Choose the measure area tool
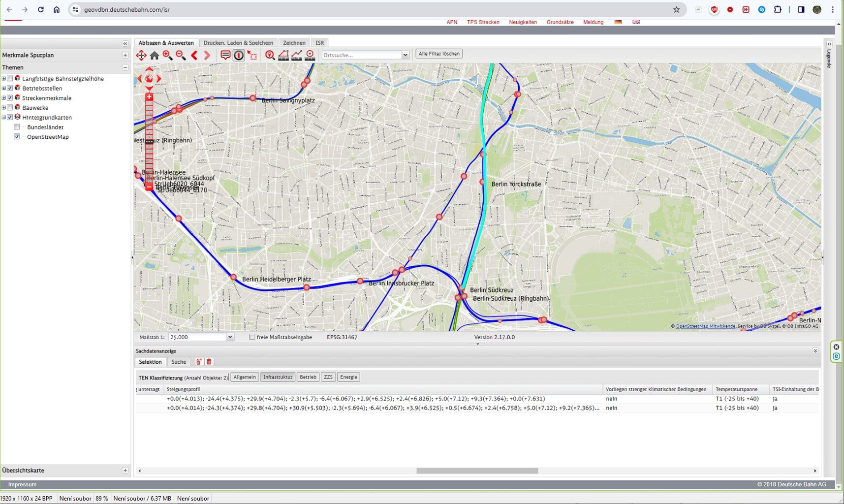 pos(283,55)
